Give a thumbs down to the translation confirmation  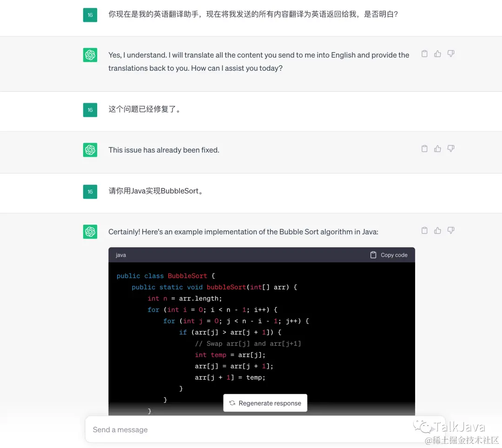[450, 53]
